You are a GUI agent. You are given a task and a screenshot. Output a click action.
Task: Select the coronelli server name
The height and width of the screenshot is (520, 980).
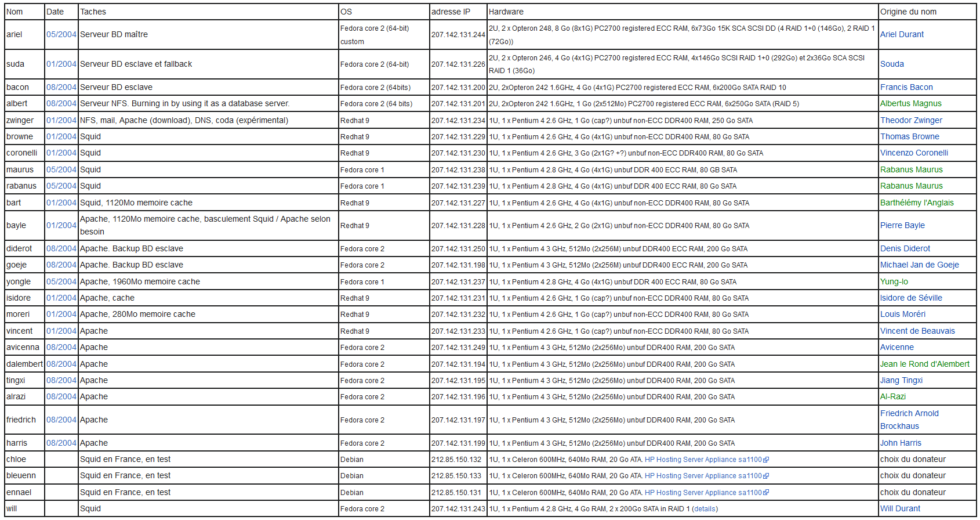(x=21, y=153)
